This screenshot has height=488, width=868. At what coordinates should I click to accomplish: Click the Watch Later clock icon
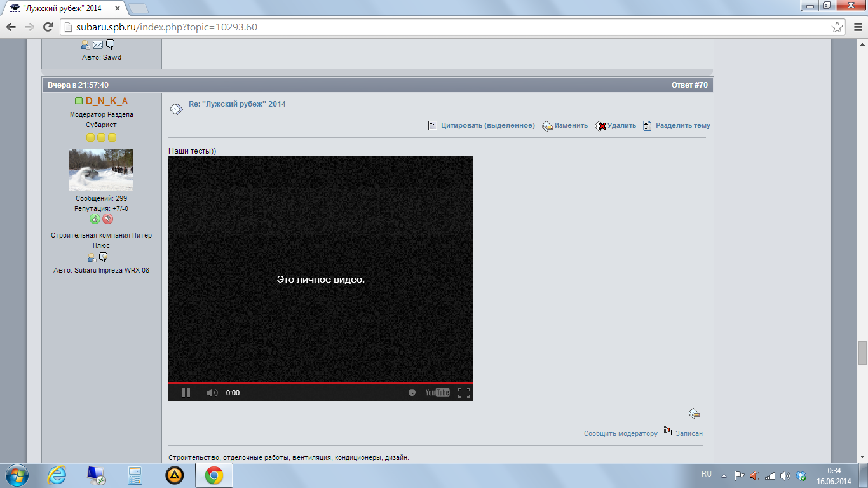click(412, 393)
